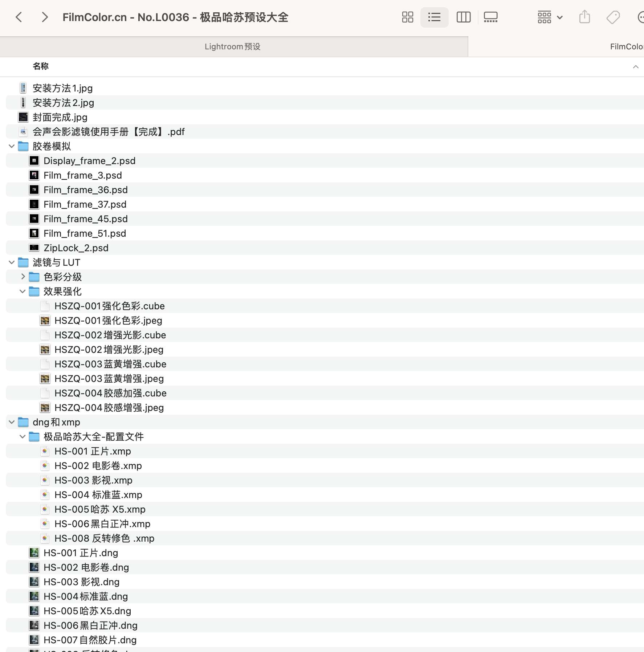
Task: Go back with the left arrow
Action: point(19,17)
